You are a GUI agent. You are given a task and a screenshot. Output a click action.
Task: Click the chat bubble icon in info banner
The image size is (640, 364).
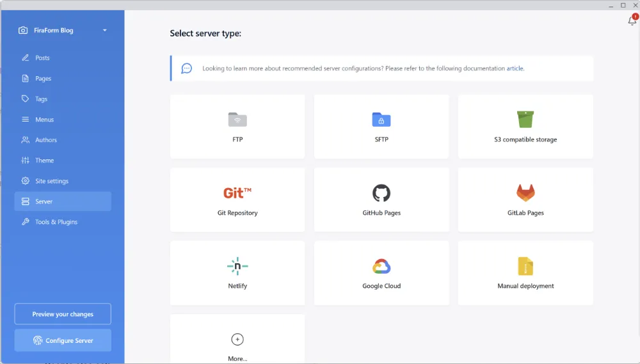coord(186,68)
